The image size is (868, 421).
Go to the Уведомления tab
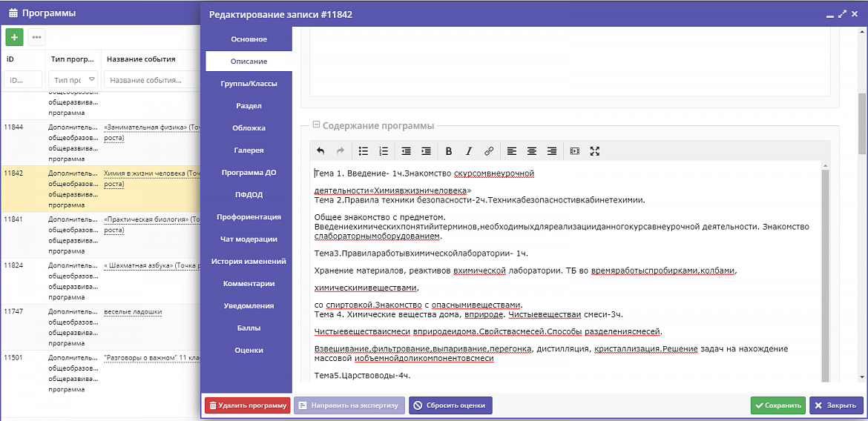point(249,305)
